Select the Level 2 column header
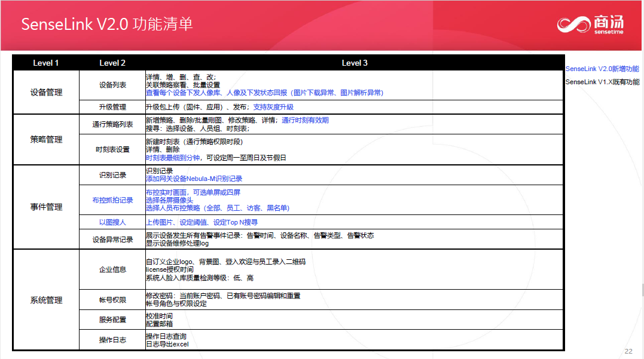This screenshot has width=644, height=359. pos(112,63)
